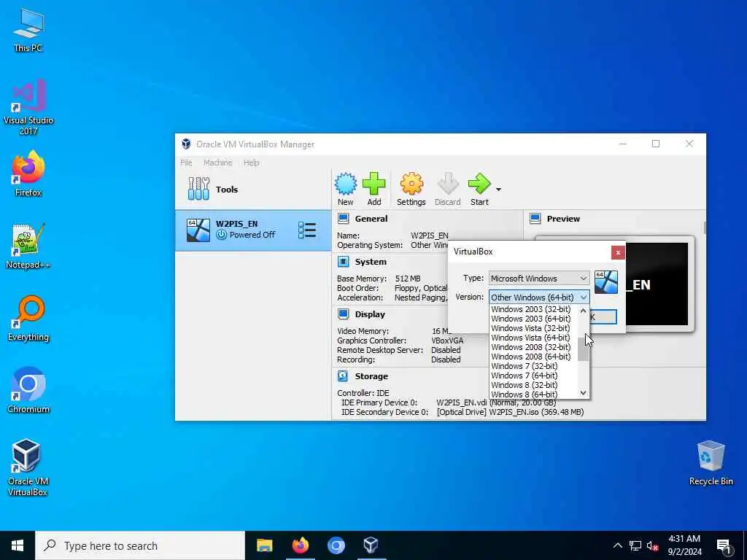Viewport: 747px width, 560px height.
Task: Click the General section icon
Action: pos(343,219)
